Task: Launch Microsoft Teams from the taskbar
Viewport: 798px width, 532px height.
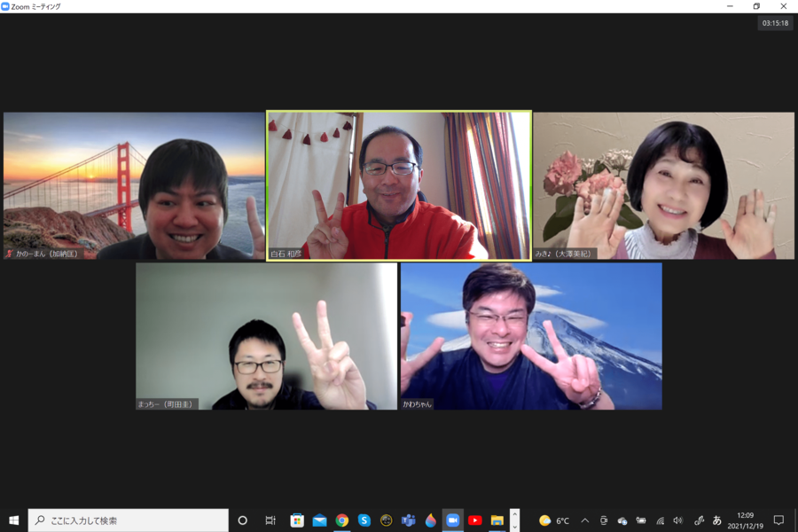Action: pos(408,520)
